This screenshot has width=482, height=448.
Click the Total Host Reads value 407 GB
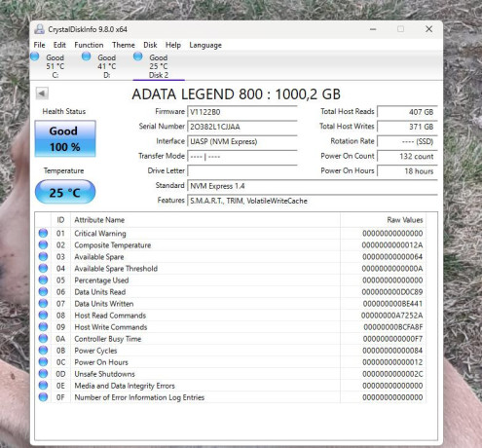coord(407,112)
